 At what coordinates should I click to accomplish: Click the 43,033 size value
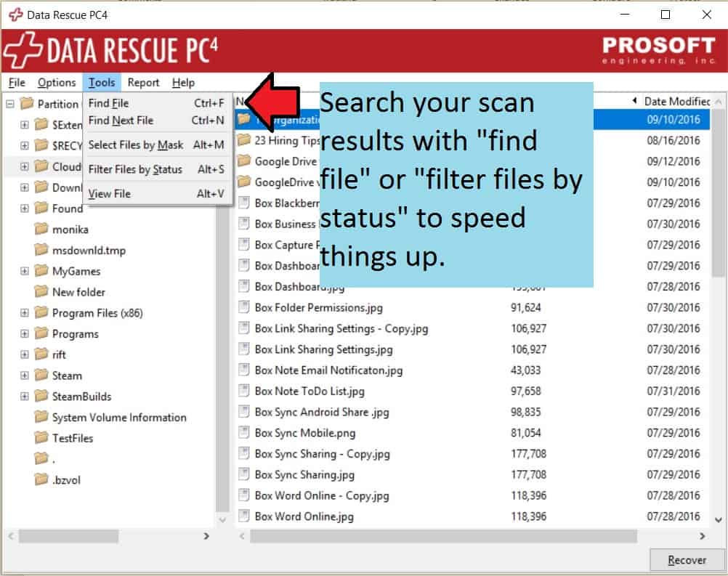(525, 370)
